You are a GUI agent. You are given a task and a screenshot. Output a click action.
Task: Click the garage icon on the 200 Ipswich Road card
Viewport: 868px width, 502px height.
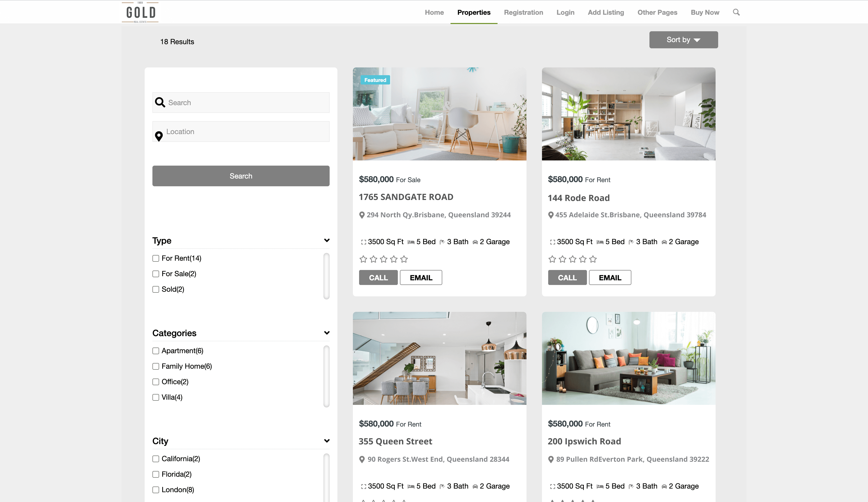point(664,486)
